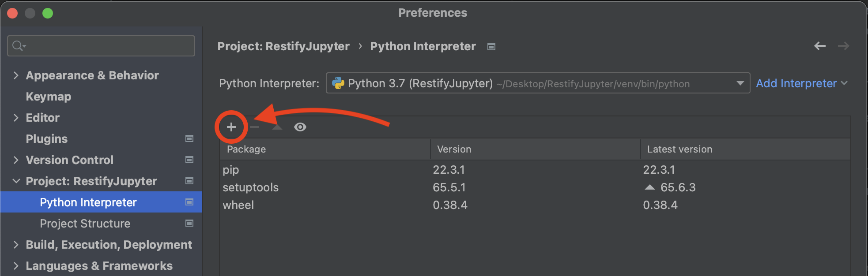The width and height of the screenshot is (868, 276).
Task: Click the minus icon to uninstall a package
Action: [254, 127]
